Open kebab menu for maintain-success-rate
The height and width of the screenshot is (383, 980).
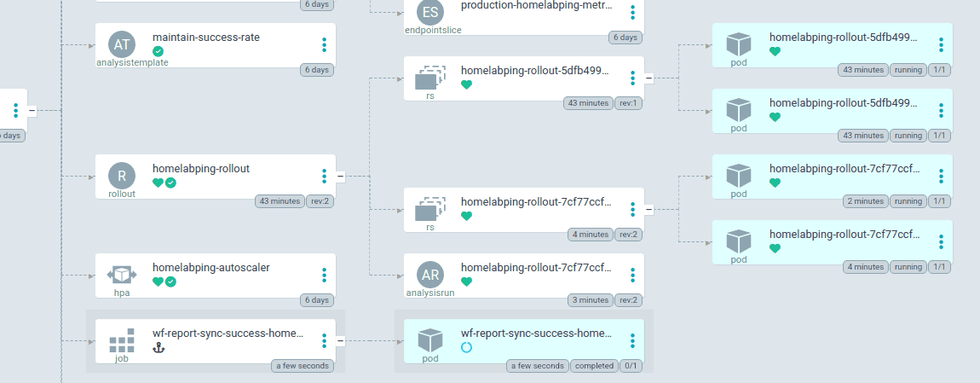tap(324, 45)
